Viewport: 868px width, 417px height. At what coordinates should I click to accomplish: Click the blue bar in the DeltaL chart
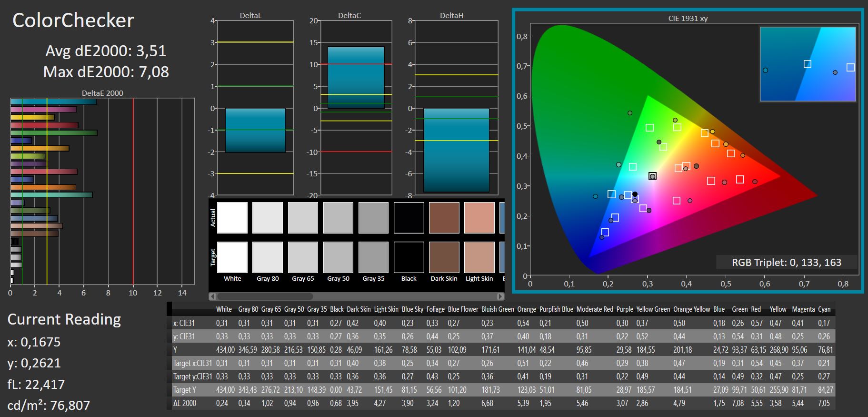coord(255,130)
